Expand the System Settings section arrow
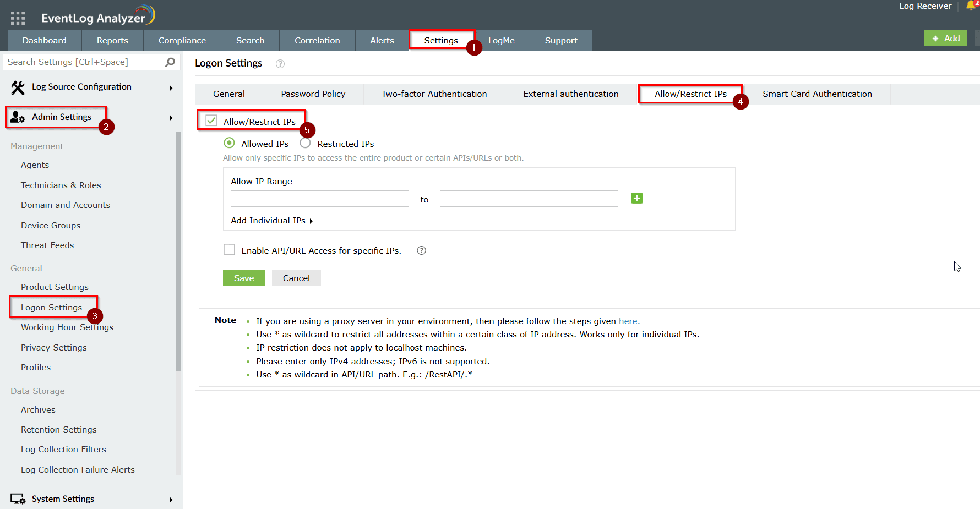Image resolution: width=980 pixels, height=509 pixels. (171, 500)
